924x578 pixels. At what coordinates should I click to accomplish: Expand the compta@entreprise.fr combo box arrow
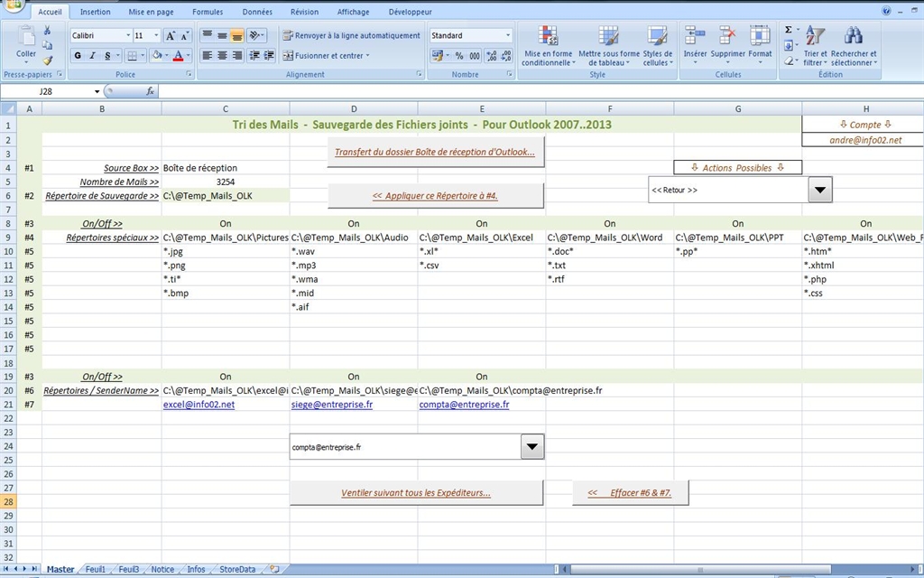click(x=532, y=446)
